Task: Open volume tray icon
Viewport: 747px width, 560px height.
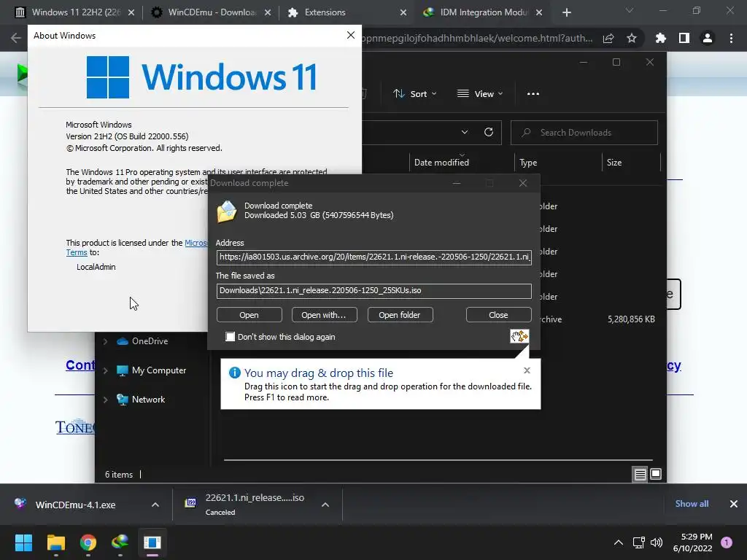Action: coord(657,542)
